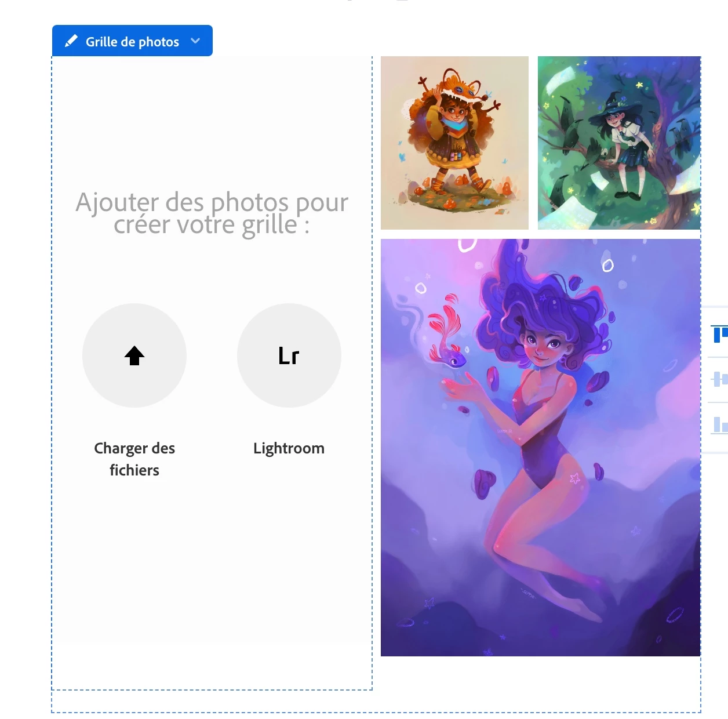Apply the align top icon

(719, 334)
